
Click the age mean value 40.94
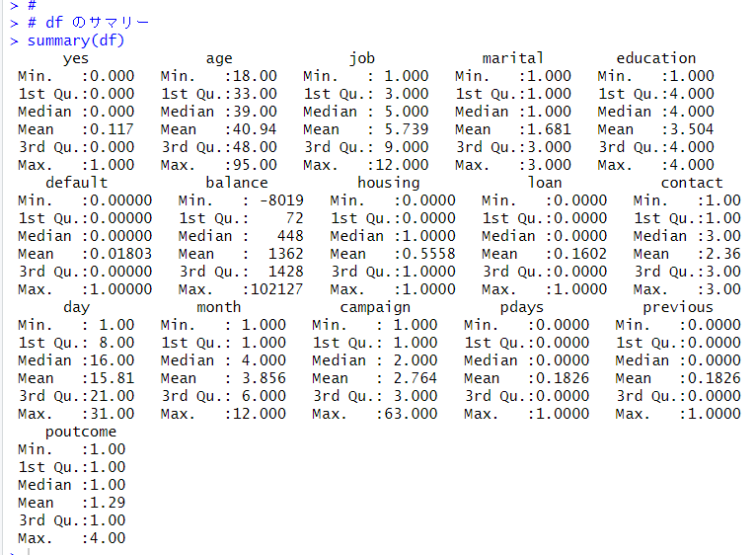coord(255,129)
